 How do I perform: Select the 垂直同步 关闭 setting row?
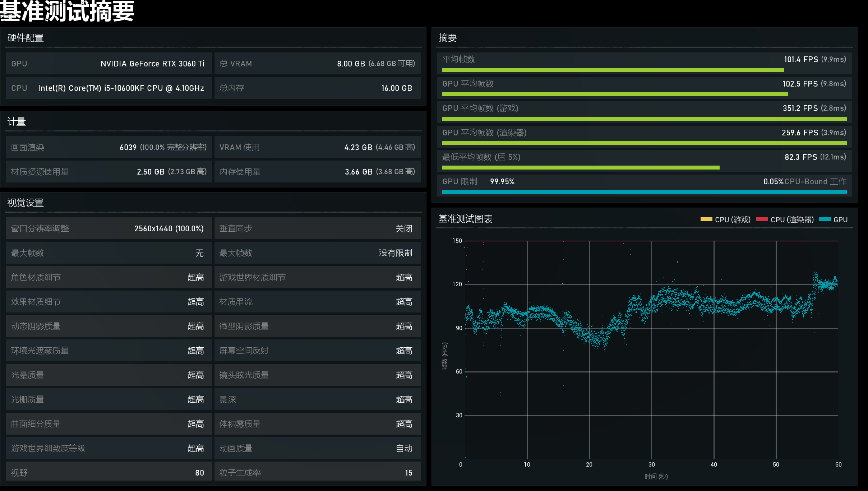point(317,228)
